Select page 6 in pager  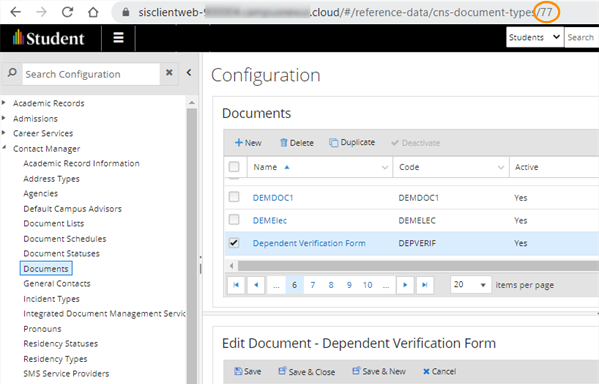pyautogui.click(x=294, y=285)
